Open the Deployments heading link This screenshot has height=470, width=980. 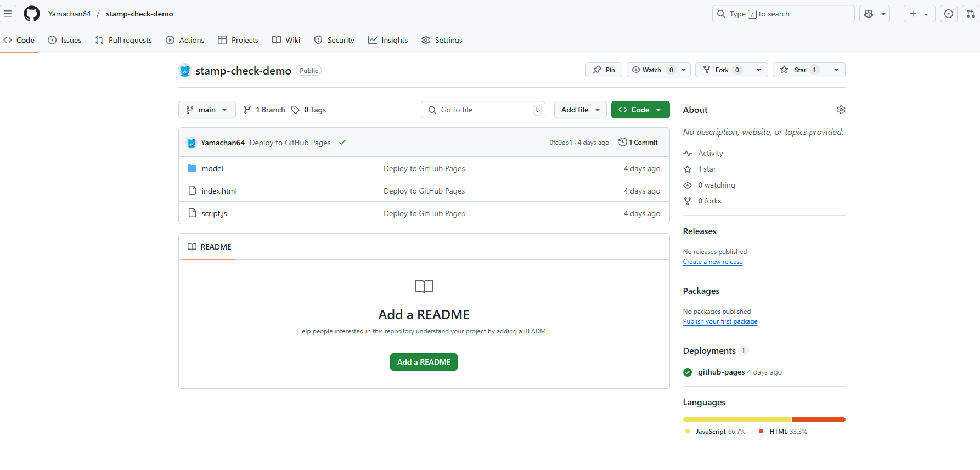click(x=716, y=351)
